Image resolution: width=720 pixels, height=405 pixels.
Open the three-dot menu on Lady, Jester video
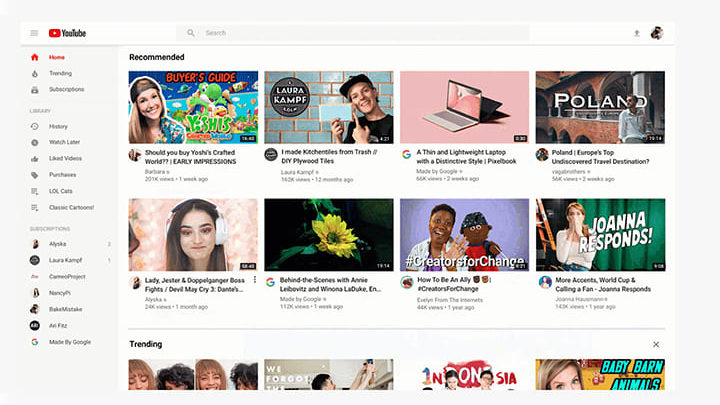[x=255, y=280]
